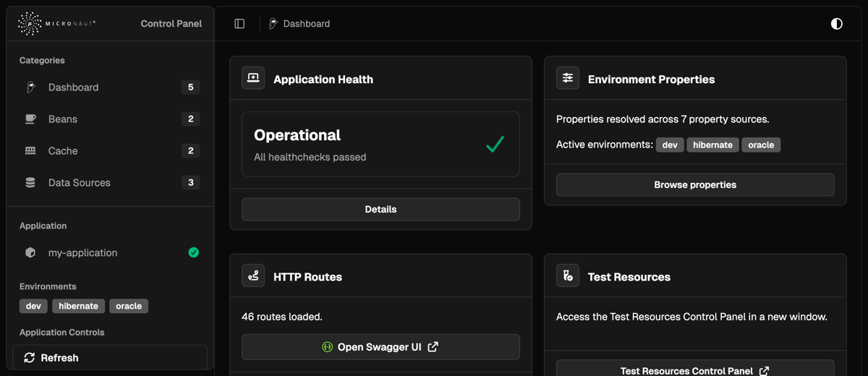
Task: Click hibernate tag in Environment Properties card
Action: [712, 145]
